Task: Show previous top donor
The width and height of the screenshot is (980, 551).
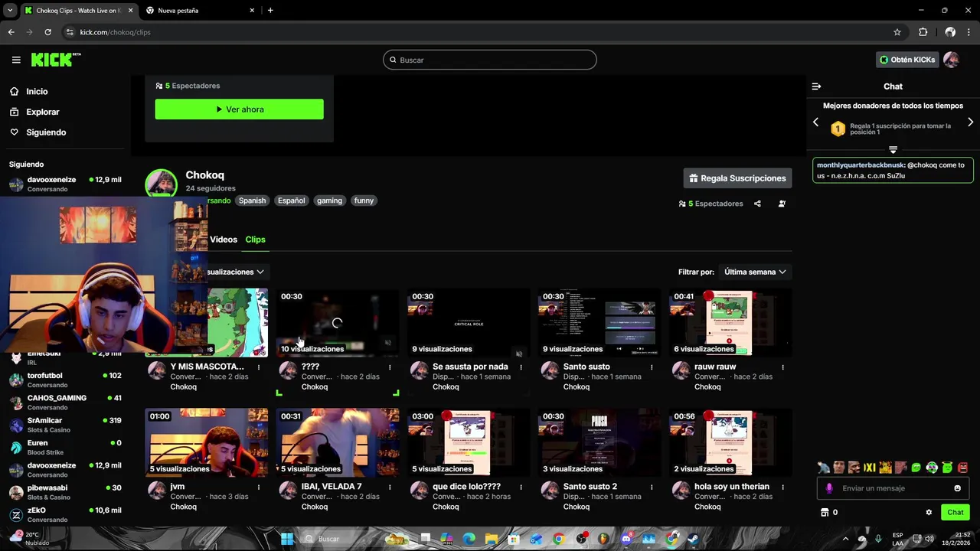Action: (815, 122)
